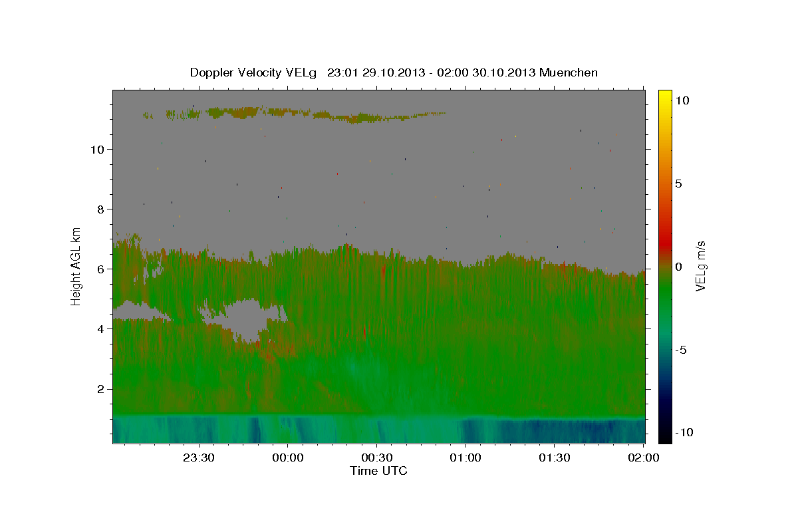The image size is (798, 532).
Task: Select the 23:30 time tick label
Action: coord(199,458)
